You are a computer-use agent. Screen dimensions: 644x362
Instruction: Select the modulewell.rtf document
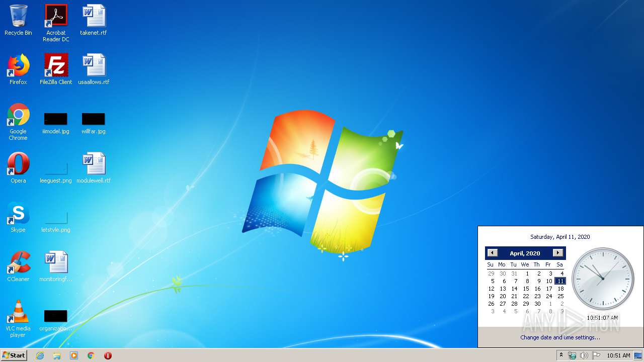pos(94,168)
